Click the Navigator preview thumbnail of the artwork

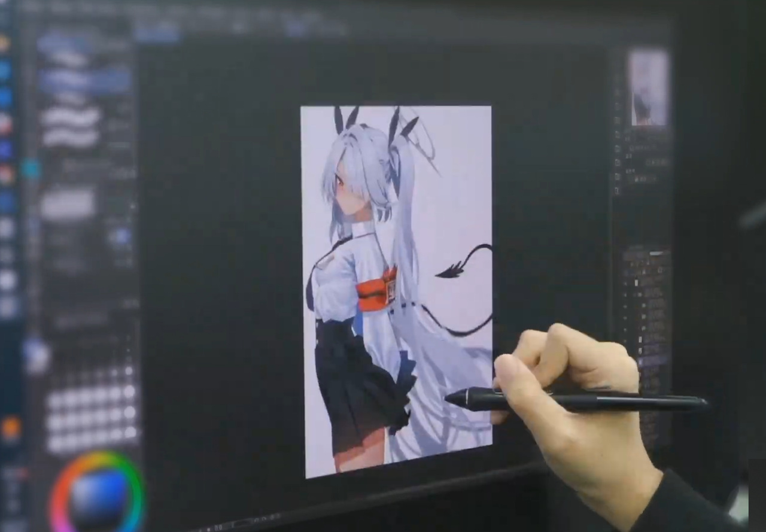[648, 87]
